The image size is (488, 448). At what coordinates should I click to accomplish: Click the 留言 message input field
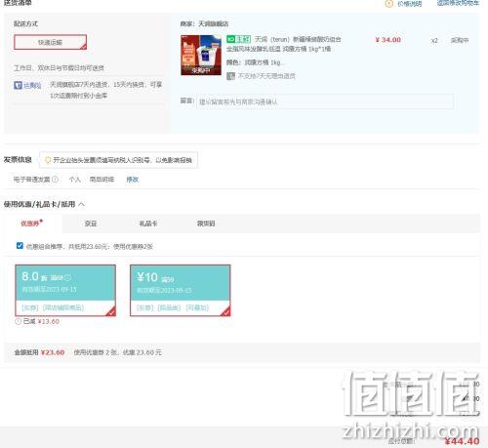point(325,102)
